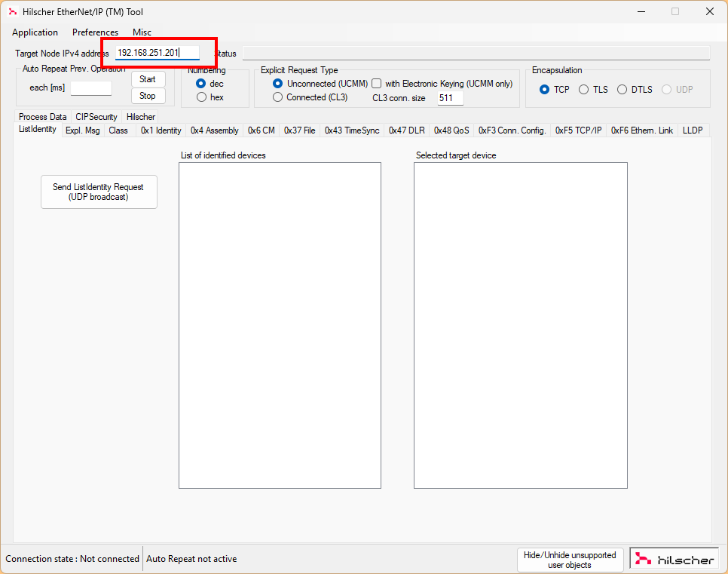Select the ListIdentity tab
Screen dimensions: 728x574
coord(37,130)
